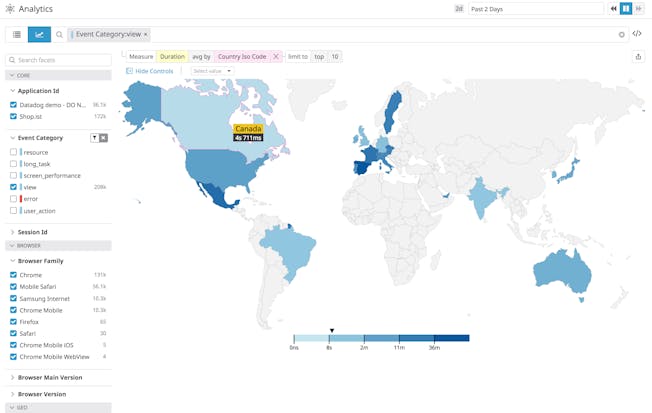Step forward in time range
Viewport: 652px width, 413px height.
click(639, 9)
